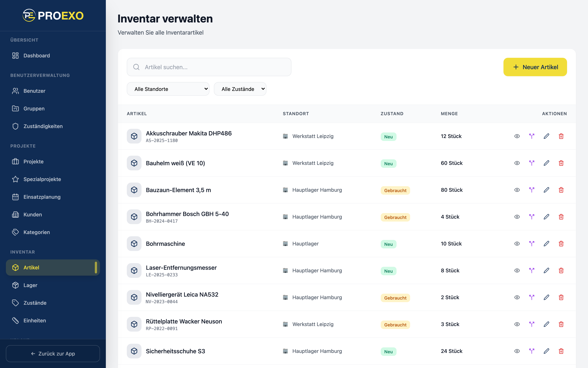Focus the Artikel suchen search field
588x368 pixels.
pos(209,67)
